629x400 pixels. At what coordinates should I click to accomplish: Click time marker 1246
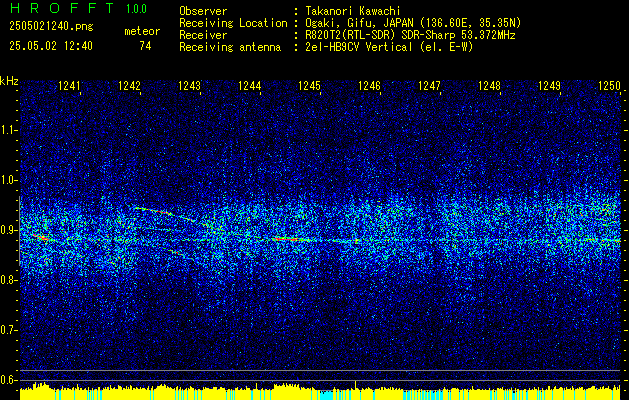click(x=369, y=86)
